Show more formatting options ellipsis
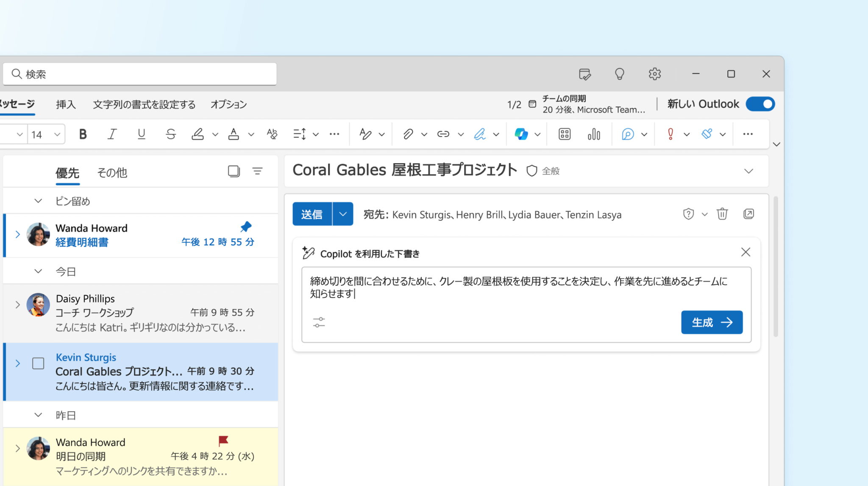 (x=334, y=134)
